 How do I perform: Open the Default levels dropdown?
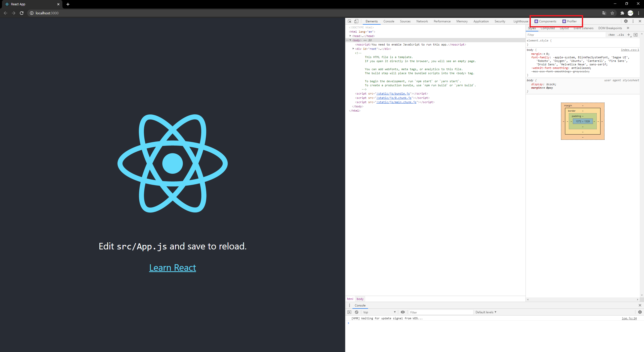pyautogui.click(x=486, y=312)
